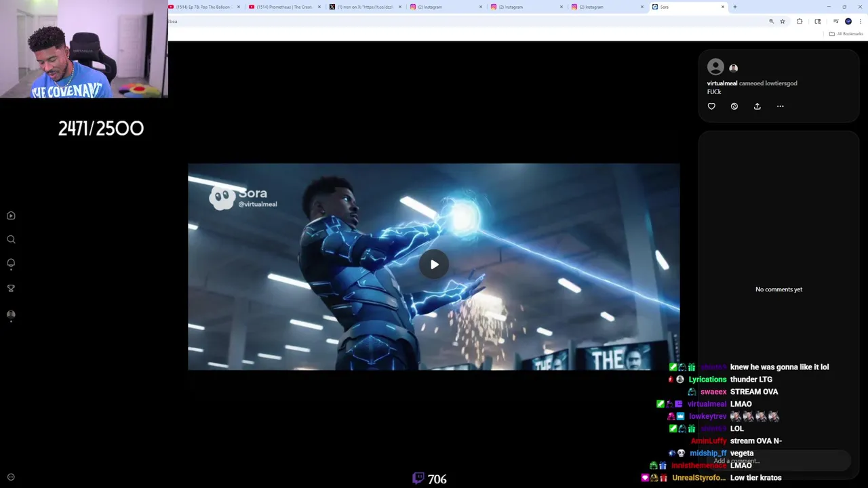
Task: Click the zoom magnifier in address bar
Action: tap(771, 22)
